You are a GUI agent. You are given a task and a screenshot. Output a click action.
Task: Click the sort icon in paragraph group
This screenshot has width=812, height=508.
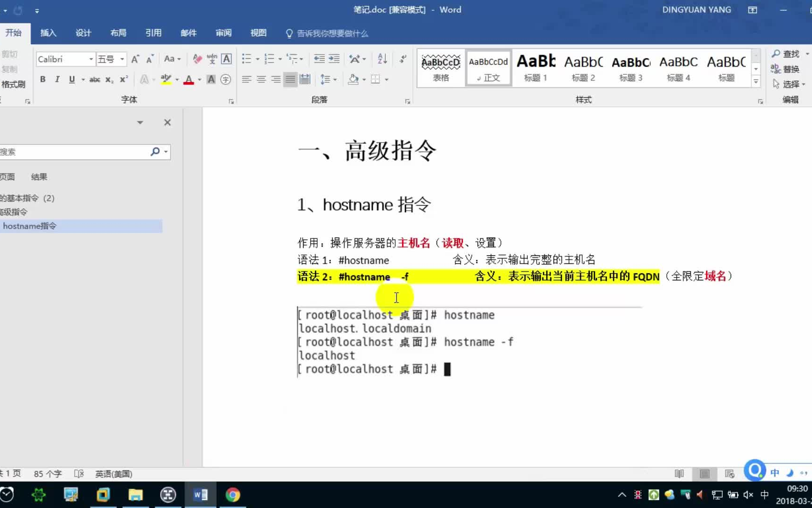coord(381,58)
